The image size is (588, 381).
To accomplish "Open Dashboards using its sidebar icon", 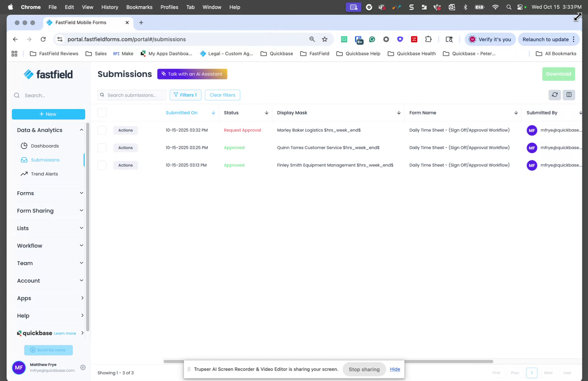I will coord(23,146).
